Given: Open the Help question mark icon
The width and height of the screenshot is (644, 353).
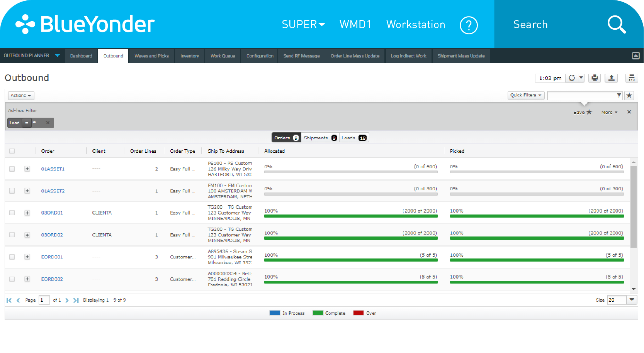Looking at the screenshot, I should [x=469, y=25].
